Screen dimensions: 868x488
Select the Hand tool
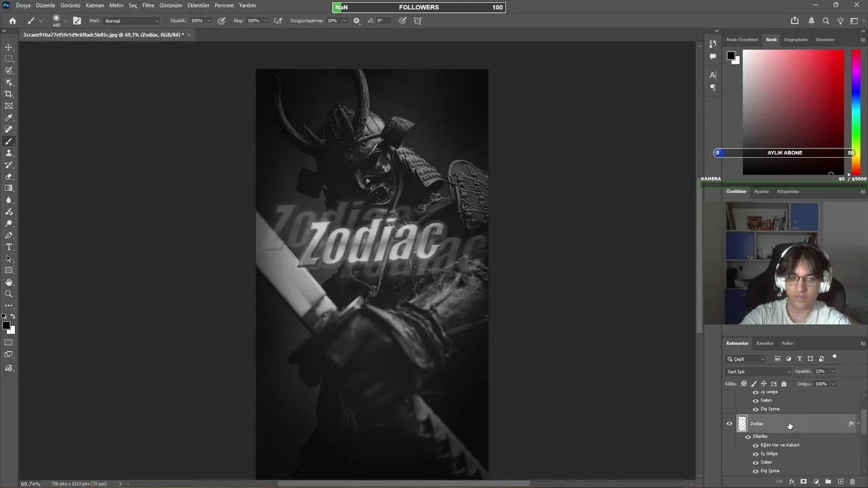(x=9, y=282)
